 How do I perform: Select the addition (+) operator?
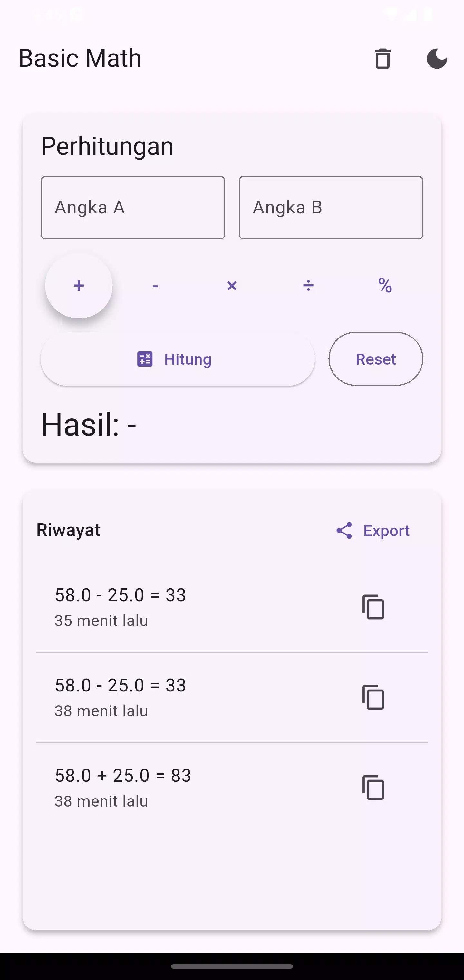(79, 286)
